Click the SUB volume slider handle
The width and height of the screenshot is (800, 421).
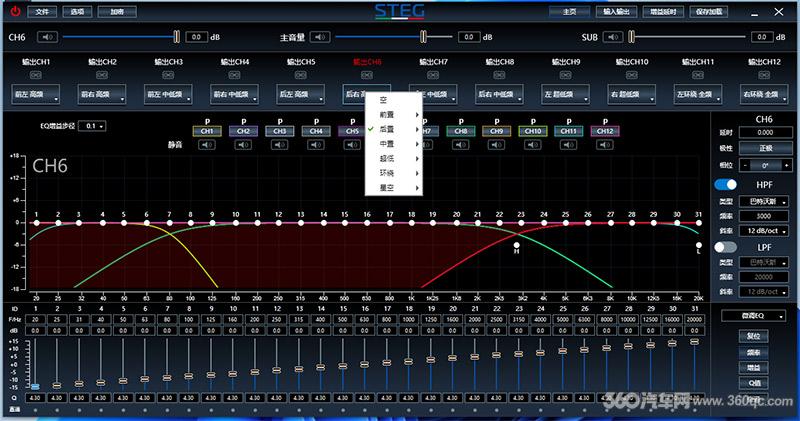click(632, 37)
